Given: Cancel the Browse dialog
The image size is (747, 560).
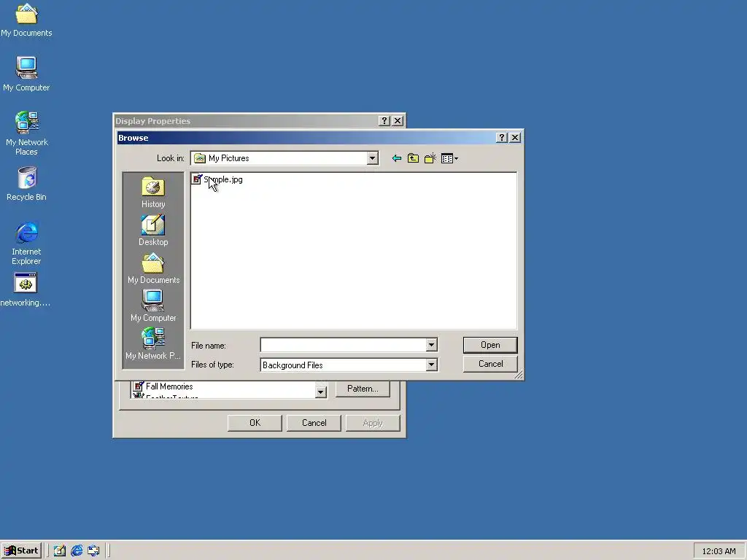Looking at the screenshot, I should point(490,364).
